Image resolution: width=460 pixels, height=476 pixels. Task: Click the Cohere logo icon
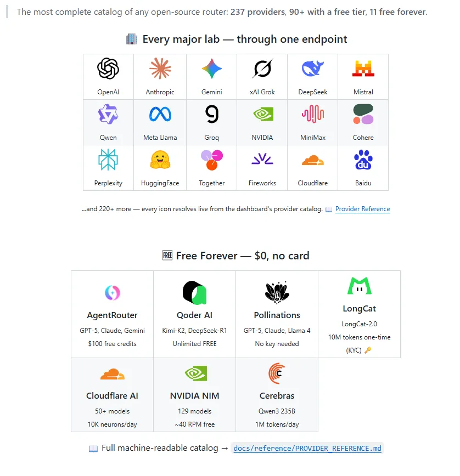[363, 114]
